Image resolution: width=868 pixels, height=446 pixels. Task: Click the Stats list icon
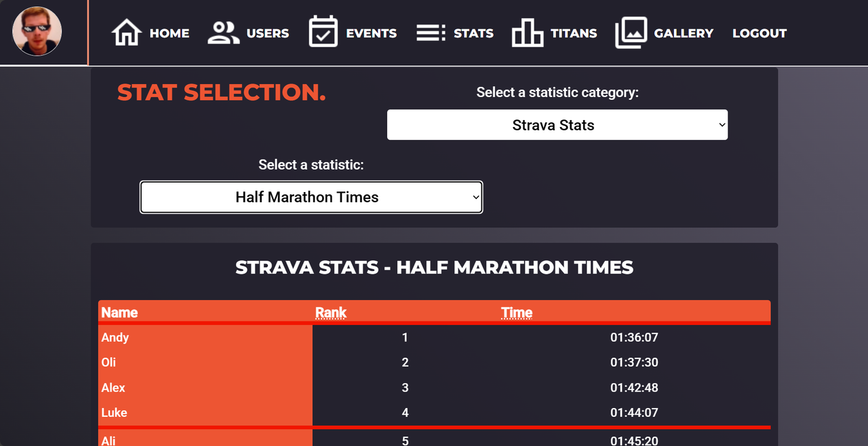point(431,33)
